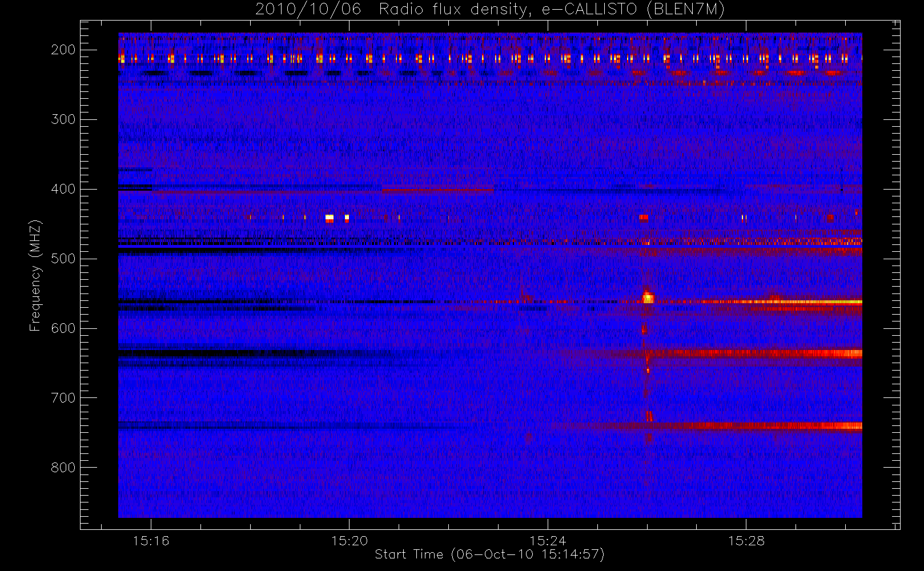Click the 800 frequency tick label
The width and height of the screenshot is (924, 571).
point(63,468)
